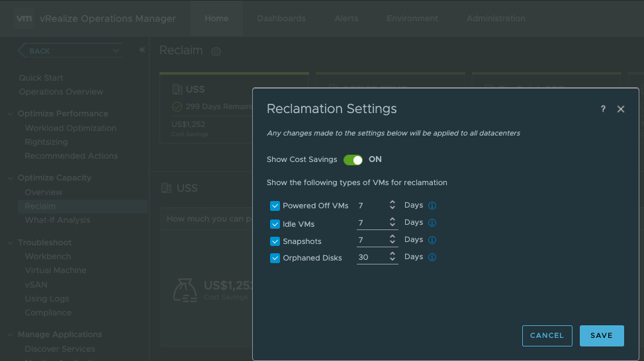Adjust the Powered Off VMs days stepper
This screenshot has width=644, height=361.
pos(392,205)
